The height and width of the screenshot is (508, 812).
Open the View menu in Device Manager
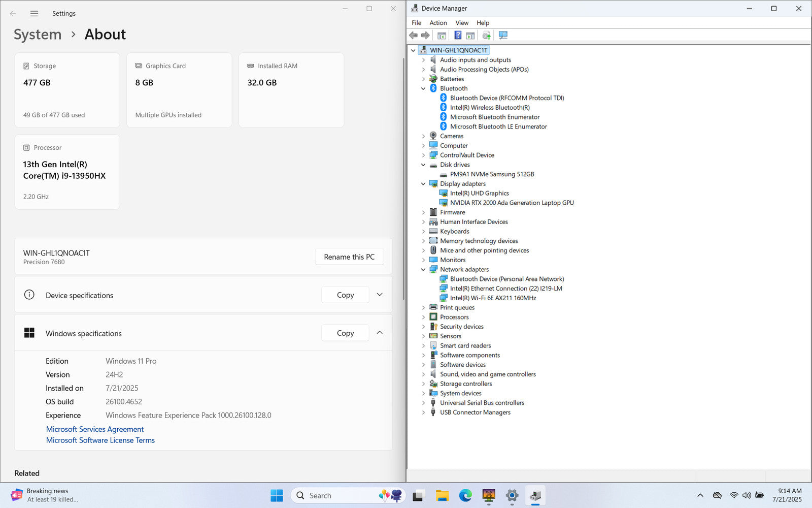[x=462, y=23]
